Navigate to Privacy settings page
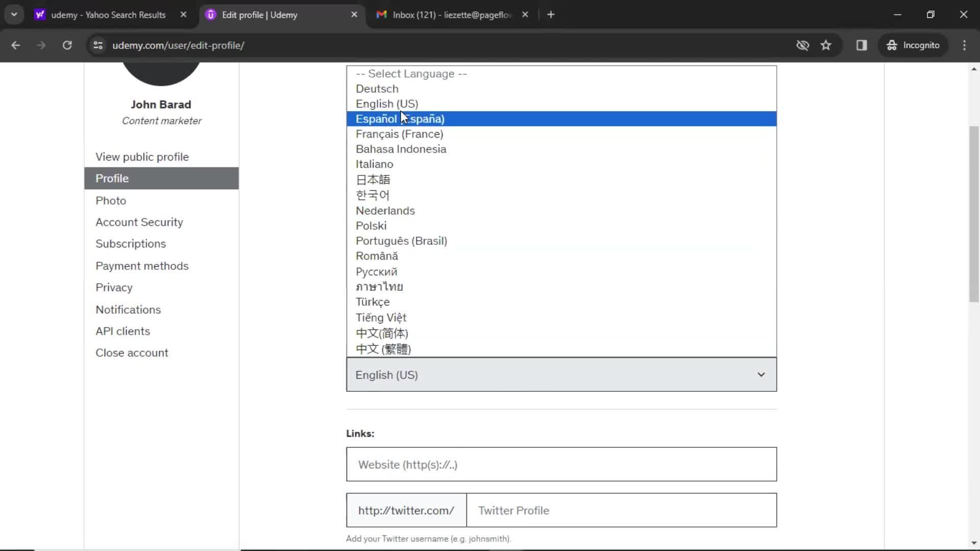The width and height of the screenshot is (980, 551). click(114, 287)
